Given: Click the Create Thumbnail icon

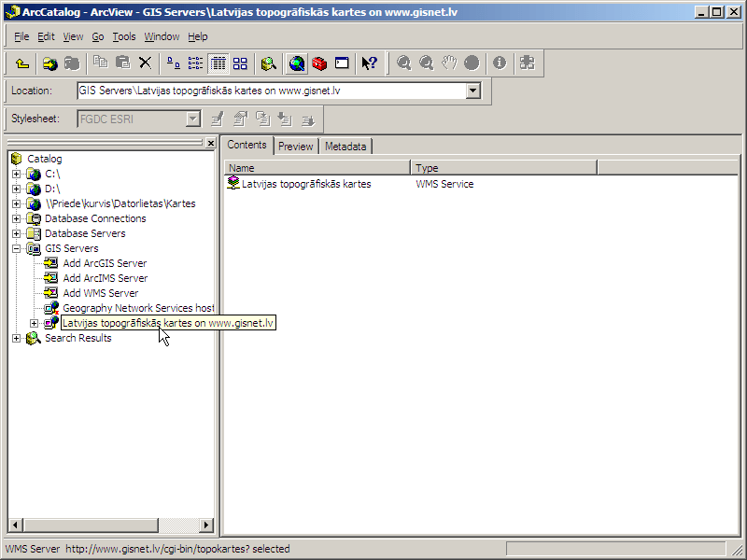Looking at the screenshot, I should click(528, 63).
